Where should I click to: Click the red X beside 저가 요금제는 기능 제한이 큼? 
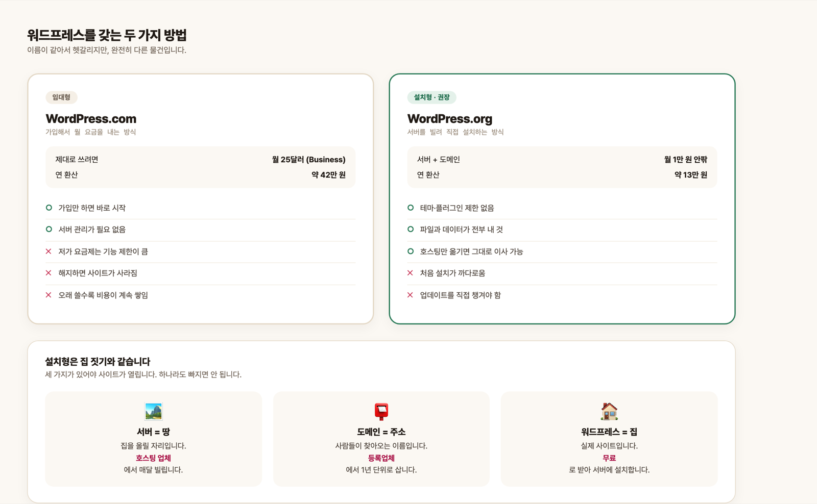point(49,251)
